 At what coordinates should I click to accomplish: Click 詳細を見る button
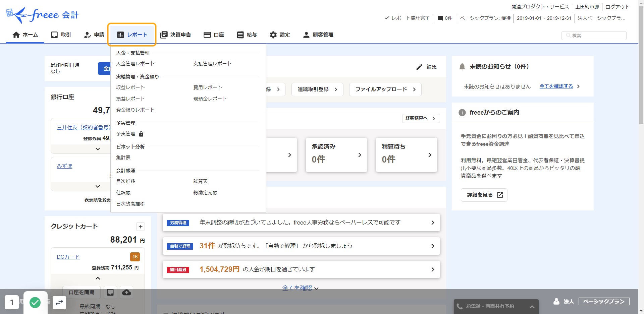484,195
